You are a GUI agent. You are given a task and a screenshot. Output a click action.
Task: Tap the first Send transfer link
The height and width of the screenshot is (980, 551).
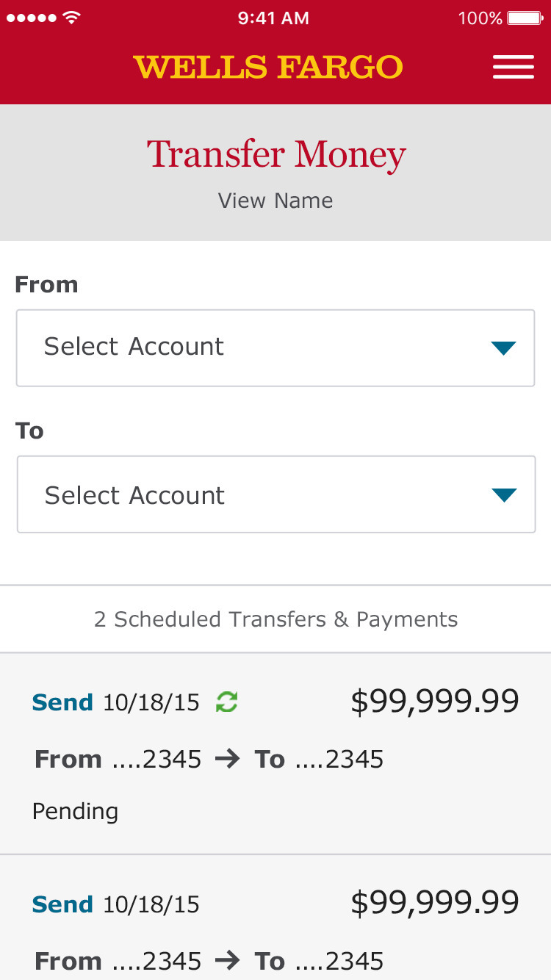coord(62,703)
